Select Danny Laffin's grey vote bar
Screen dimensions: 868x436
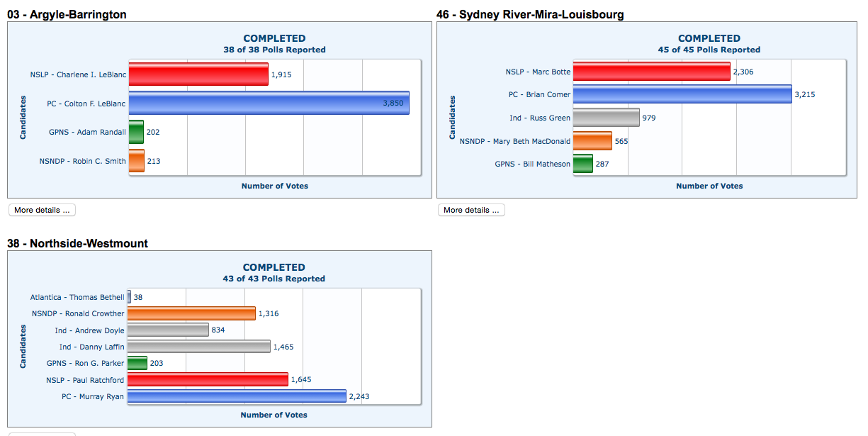coord(199,347)
